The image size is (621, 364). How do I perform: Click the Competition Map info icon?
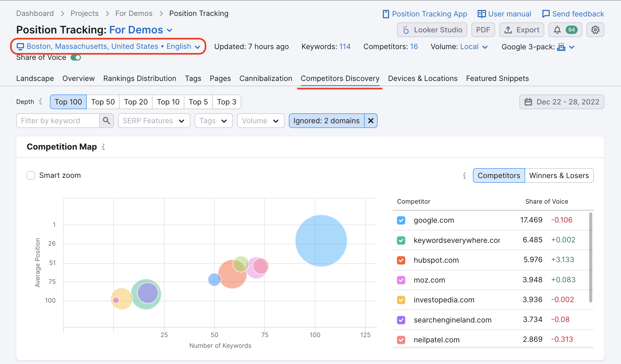coord(103,147)
